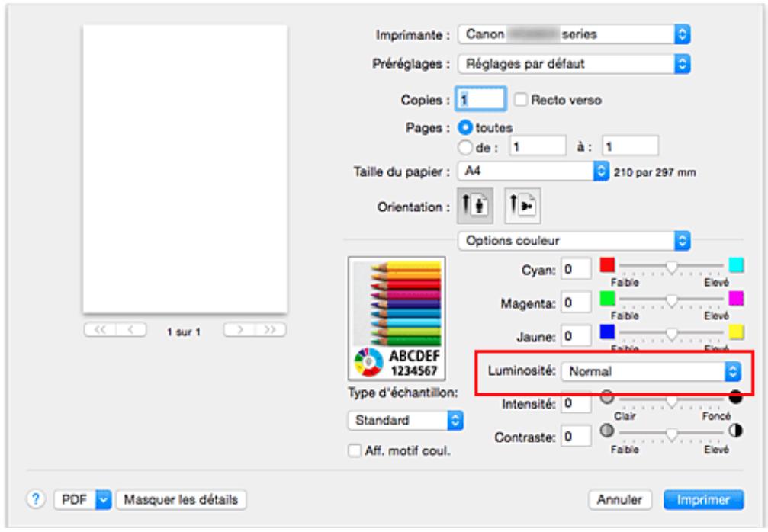This screenshot has height=532, width=768.
Task: Click the Annuler button
Action: 619,500
